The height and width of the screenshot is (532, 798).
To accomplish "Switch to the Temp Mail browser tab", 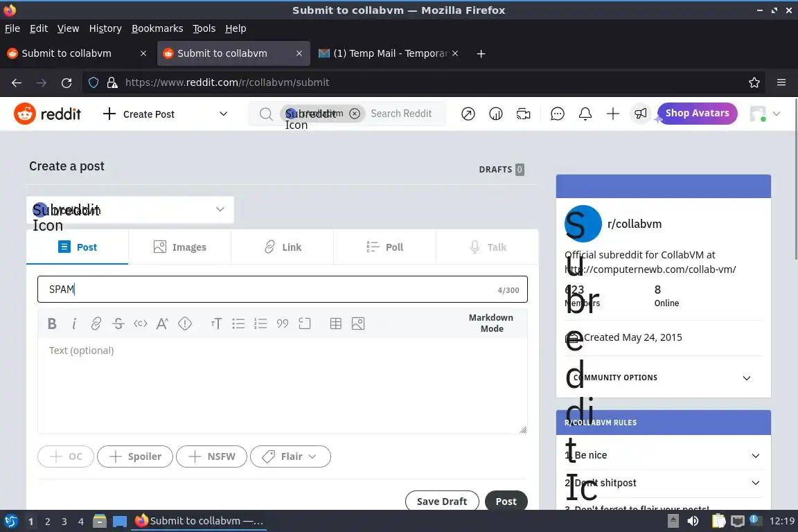I will tap(388, 53).
